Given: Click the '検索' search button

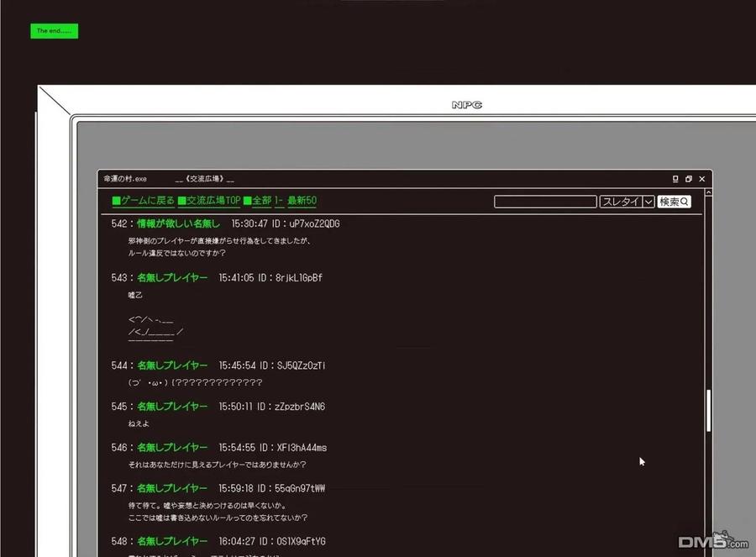Looking at the screenshot, I should pos(674,202).
